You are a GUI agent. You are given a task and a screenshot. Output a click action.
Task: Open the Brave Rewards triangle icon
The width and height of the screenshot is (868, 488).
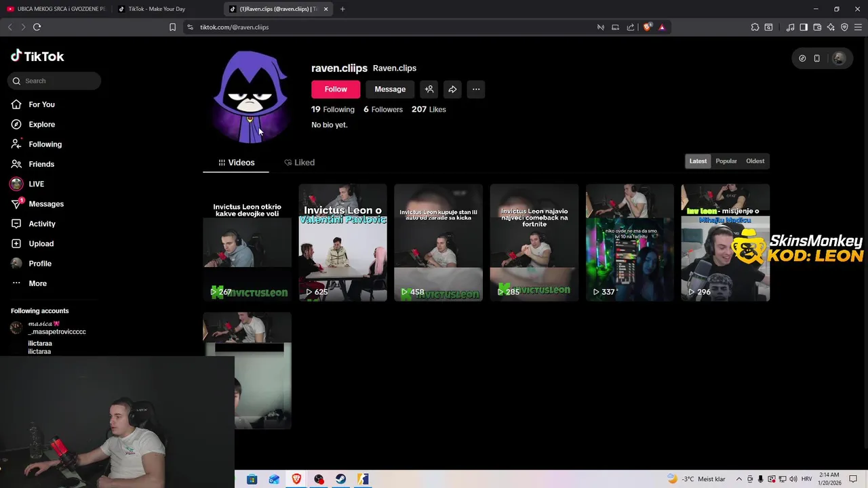[662, 27]
